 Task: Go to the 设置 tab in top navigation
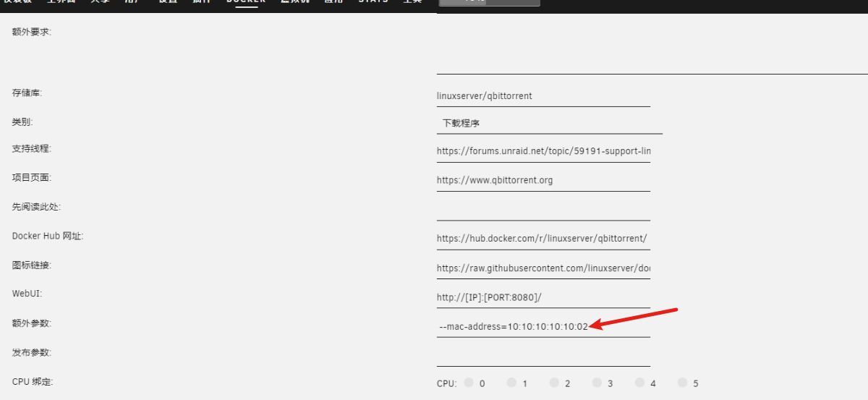[x=167, y=2]
